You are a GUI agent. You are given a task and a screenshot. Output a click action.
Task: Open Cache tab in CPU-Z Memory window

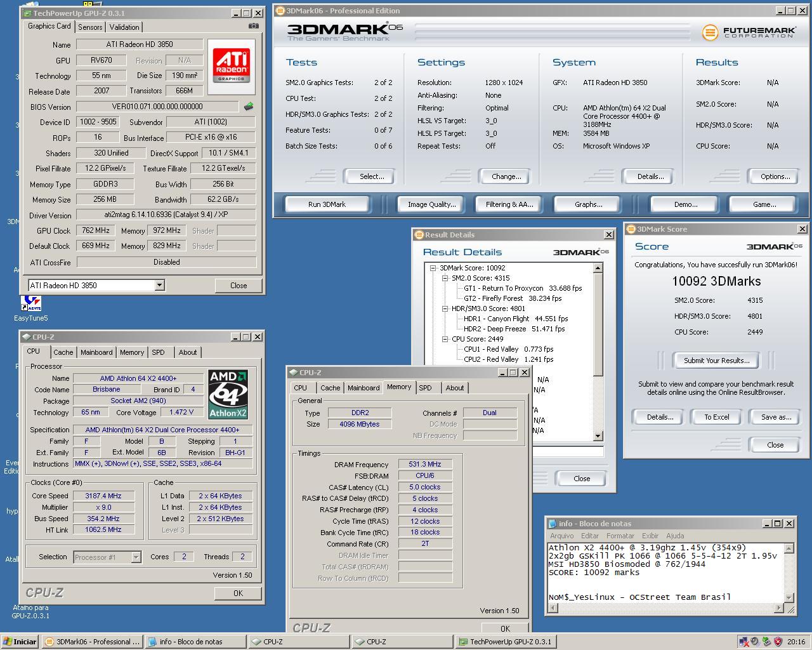click(x=330, y=388)
